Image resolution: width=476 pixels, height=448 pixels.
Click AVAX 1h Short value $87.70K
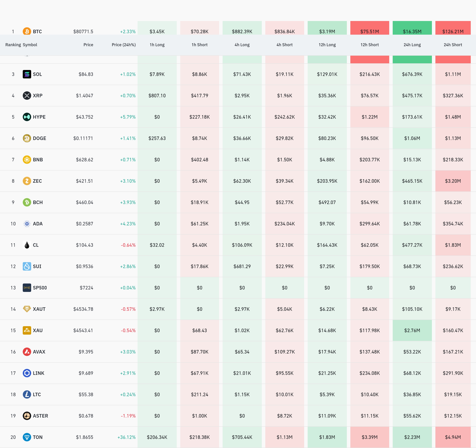tap(200, 352)
